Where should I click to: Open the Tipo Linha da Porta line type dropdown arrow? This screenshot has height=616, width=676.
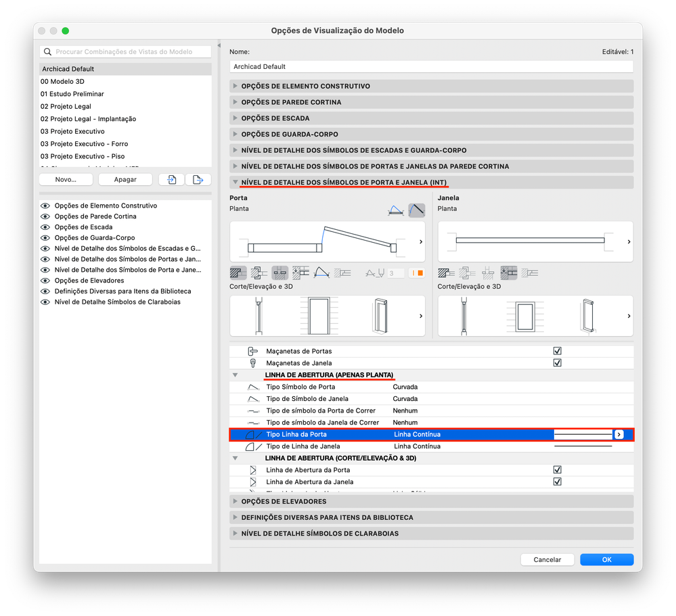pos(619,434)
